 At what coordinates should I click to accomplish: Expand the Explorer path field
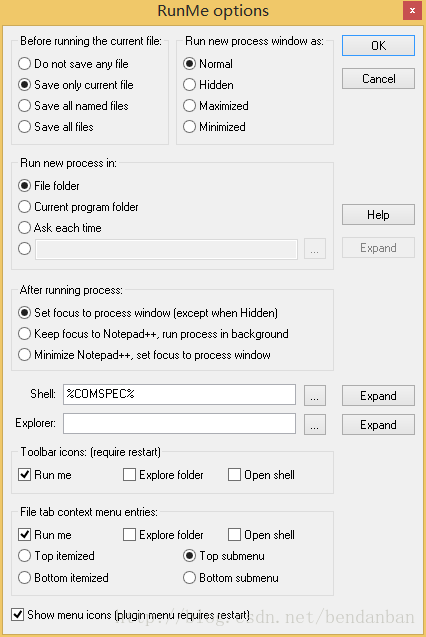(x=378, y=425)
